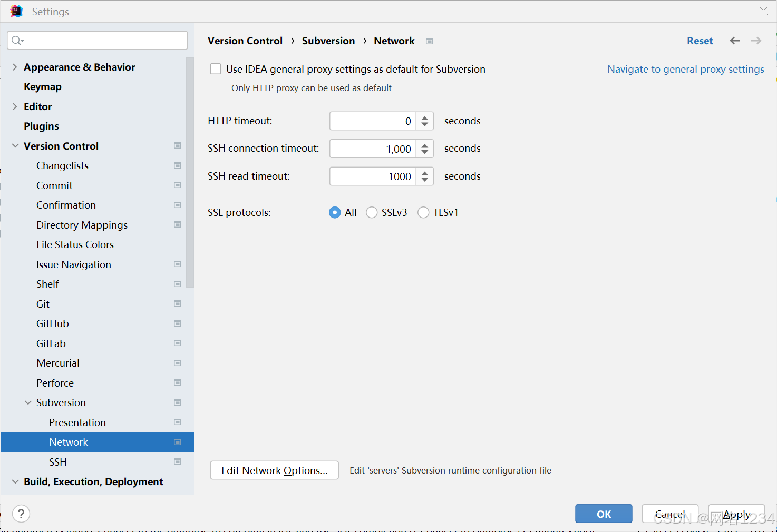Click the Apply button
The width and height of the screenshot is (777, 532).
click(x=736, y=514)
